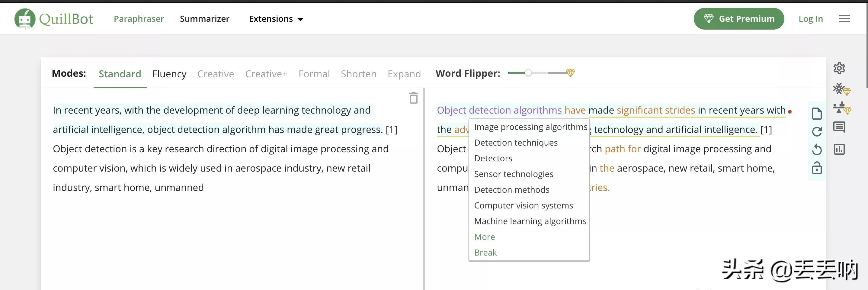Image resolution: width=868 pixels, height=290 pixels.
Task: Choose 'Detection methods' suggestion
Action: [x=529, y=190]
